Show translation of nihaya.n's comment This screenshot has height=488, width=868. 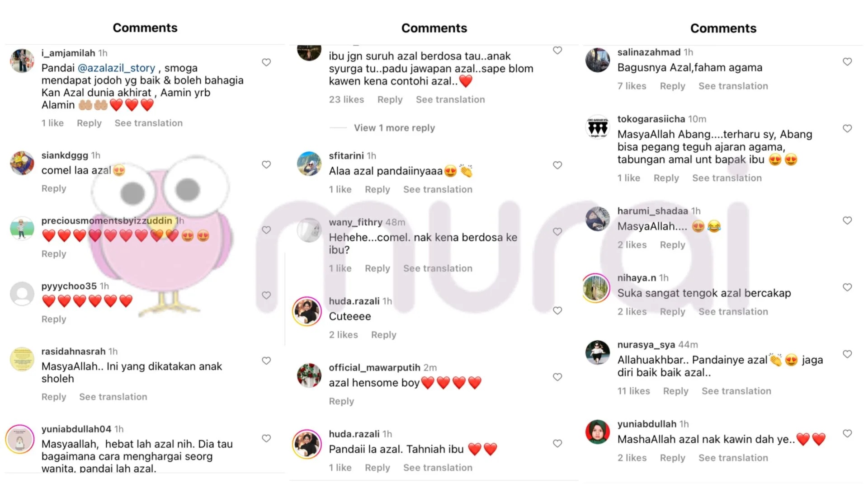pyautogui.click(x=733, y=311)
